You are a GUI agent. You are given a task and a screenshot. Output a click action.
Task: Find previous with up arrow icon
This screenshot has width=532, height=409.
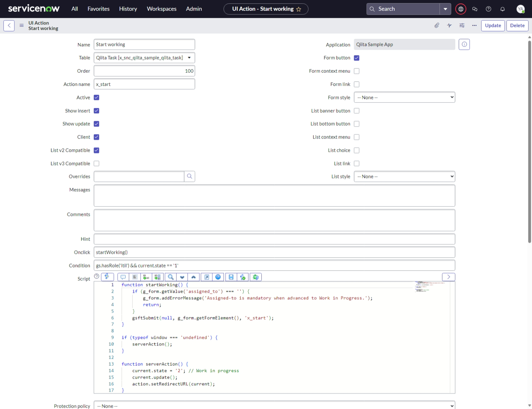[194, 277]
